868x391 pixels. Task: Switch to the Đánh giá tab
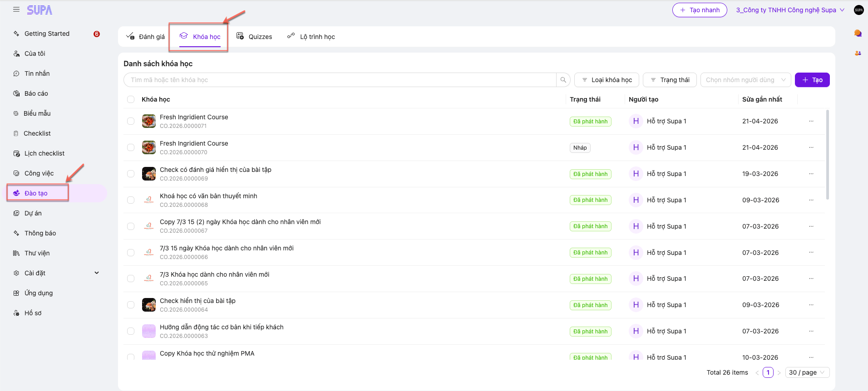(x=145, y=37)
